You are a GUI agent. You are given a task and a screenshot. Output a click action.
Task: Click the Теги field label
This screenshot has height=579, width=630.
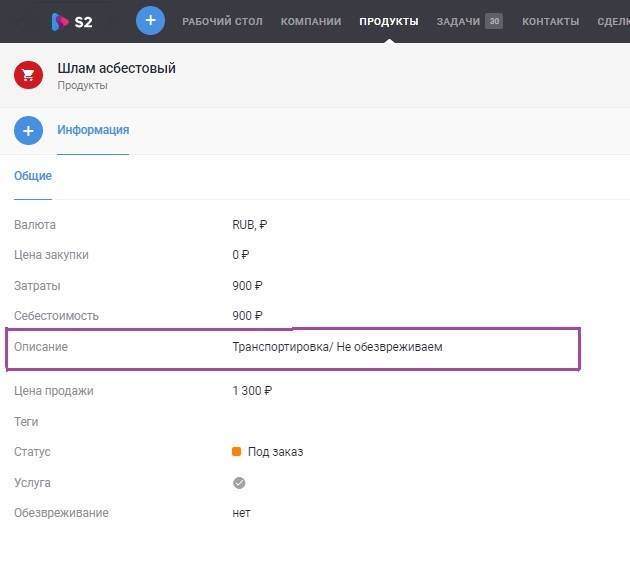pos(26,422)
